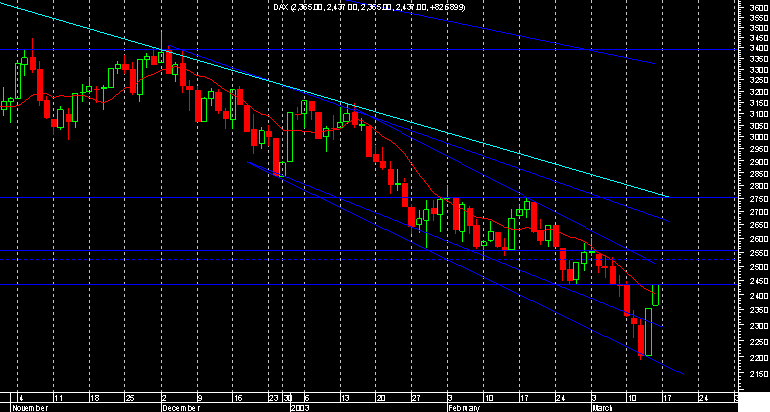Viewport: 770px width, 412px height.
Task: Click the date label 17 in February
Action: pos(523,397)
